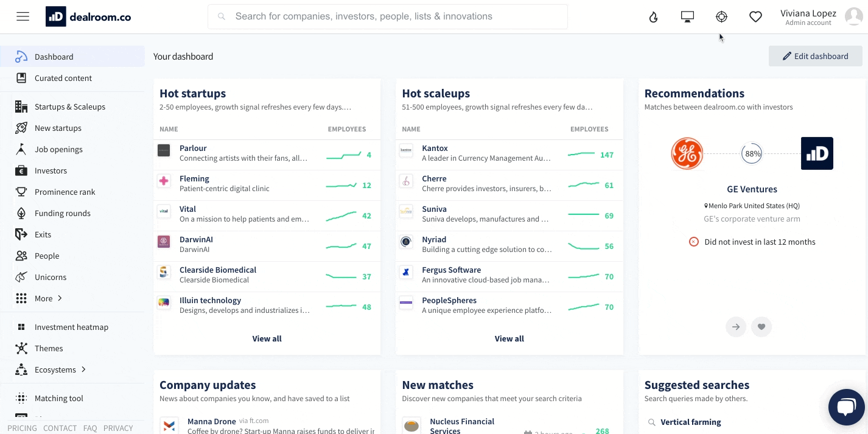
Task: Sort Hot scaleups by NAME column
Action: [x=411, y=129]
